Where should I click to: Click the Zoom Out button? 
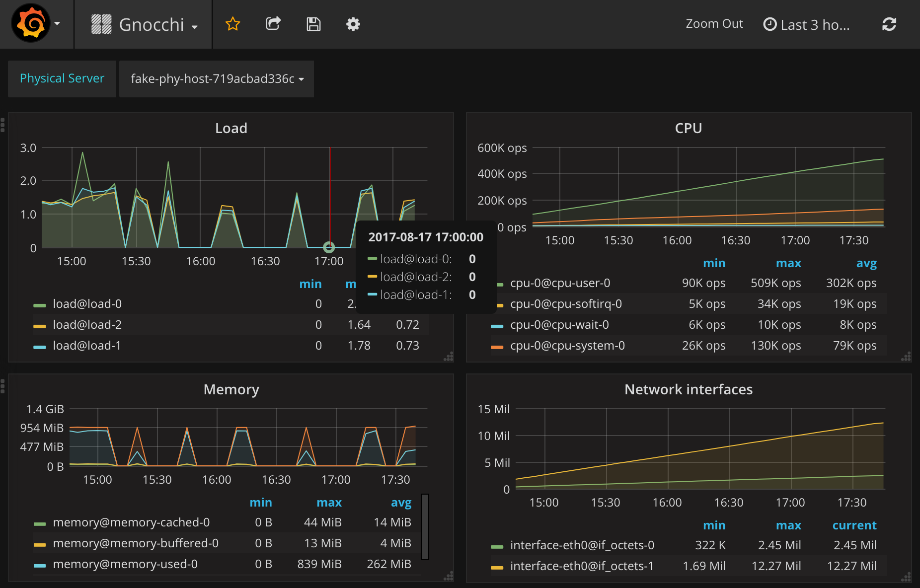click(x=714, y=23)
